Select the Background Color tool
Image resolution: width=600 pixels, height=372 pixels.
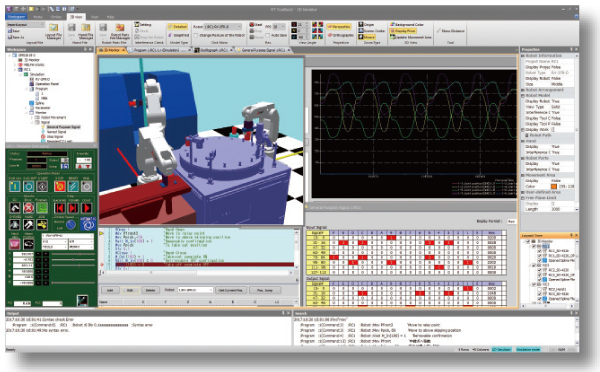click(x=406, y=24)
